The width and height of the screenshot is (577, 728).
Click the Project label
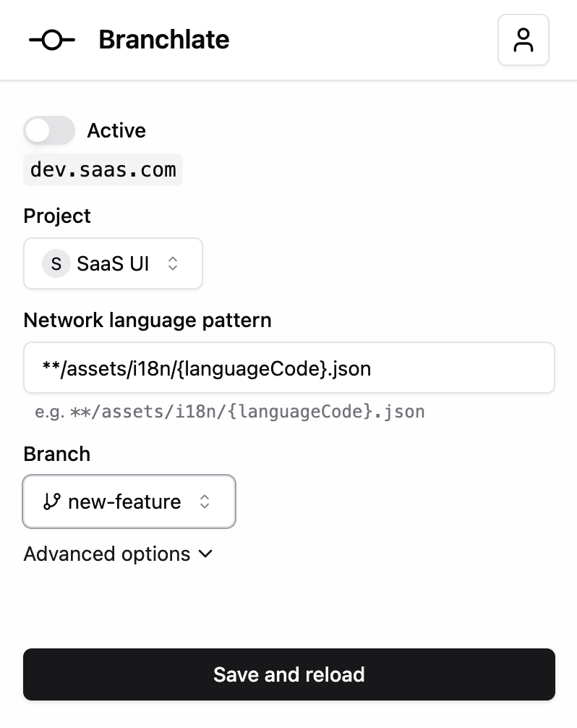click(57, 216)
